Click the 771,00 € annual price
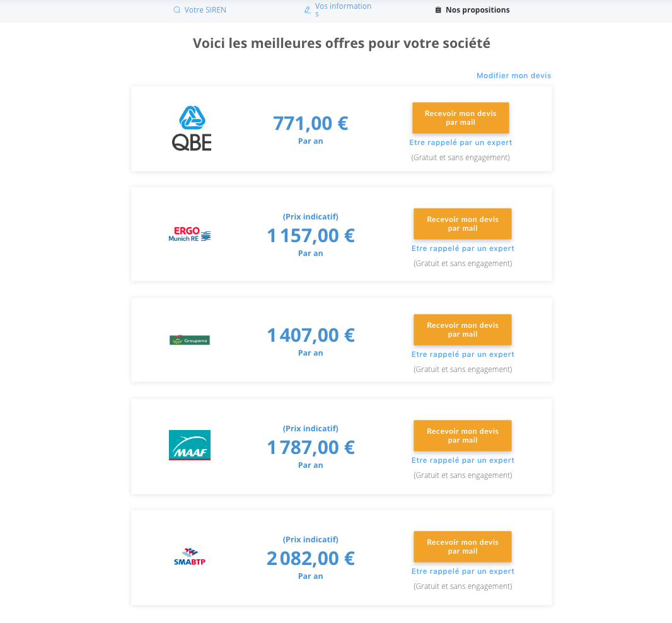Image resolution: width=672 pixels, height=623 pixels. (x=310, y=124)
